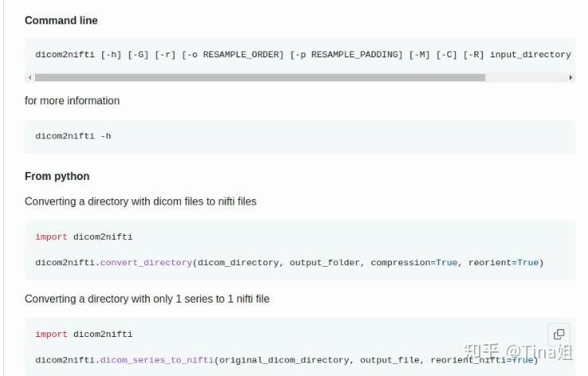Viewport: 588px width, 376px height.
Task: Click the "for more information" text
Action: 73,100
